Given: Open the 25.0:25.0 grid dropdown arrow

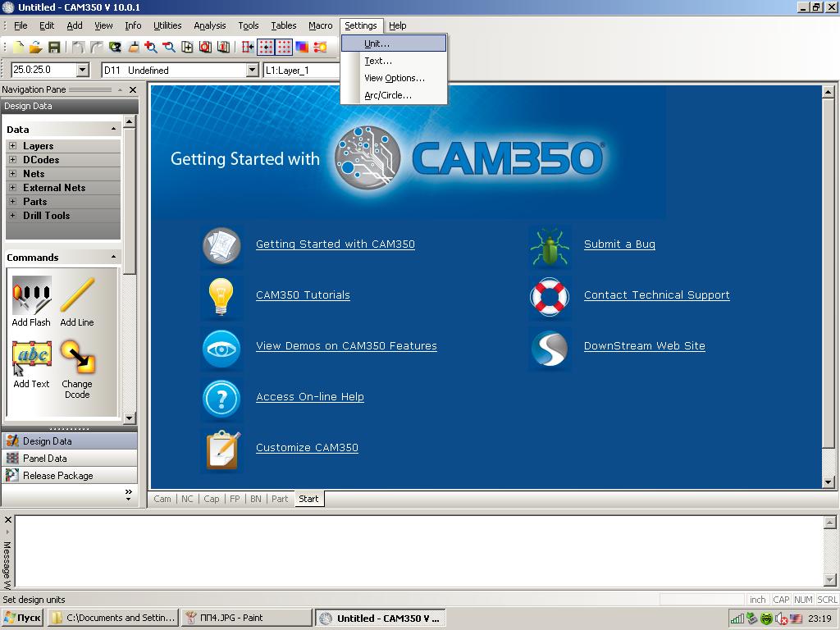Looking at the screenshot, I should coord(82,70).
